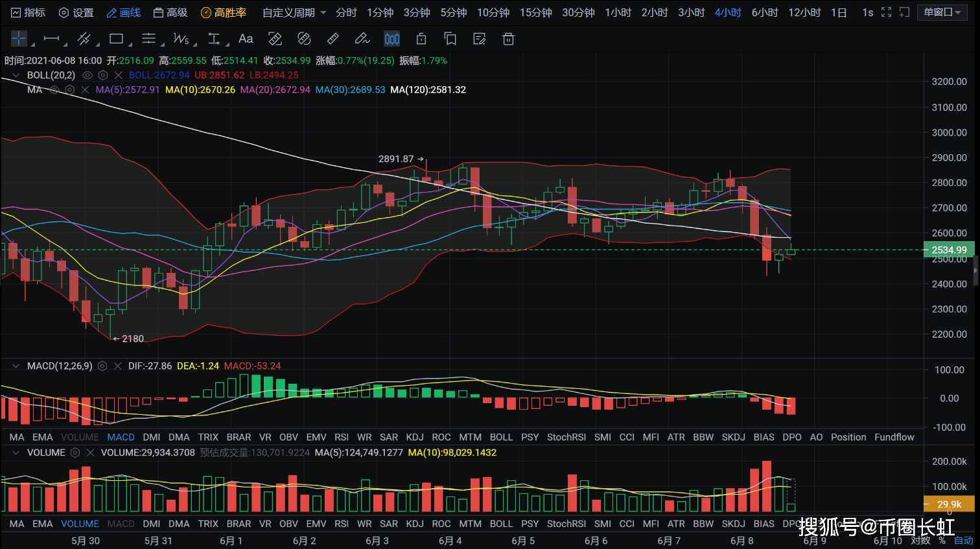Open BOLL indicator settings hexagon icon
Image resolution: width=980 pixels, height=549 pixels.
point(103,75)
